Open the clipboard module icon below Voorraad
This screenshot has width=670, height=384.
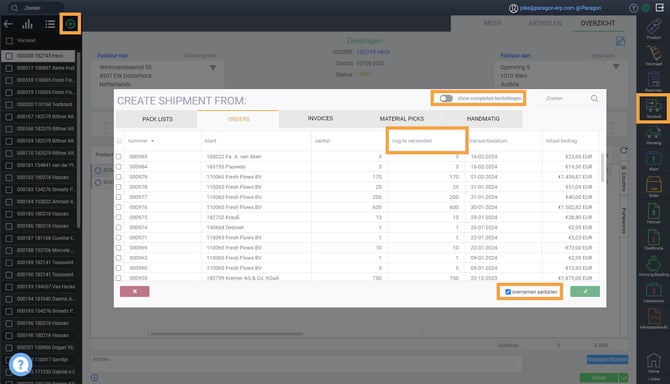(653, 82)
